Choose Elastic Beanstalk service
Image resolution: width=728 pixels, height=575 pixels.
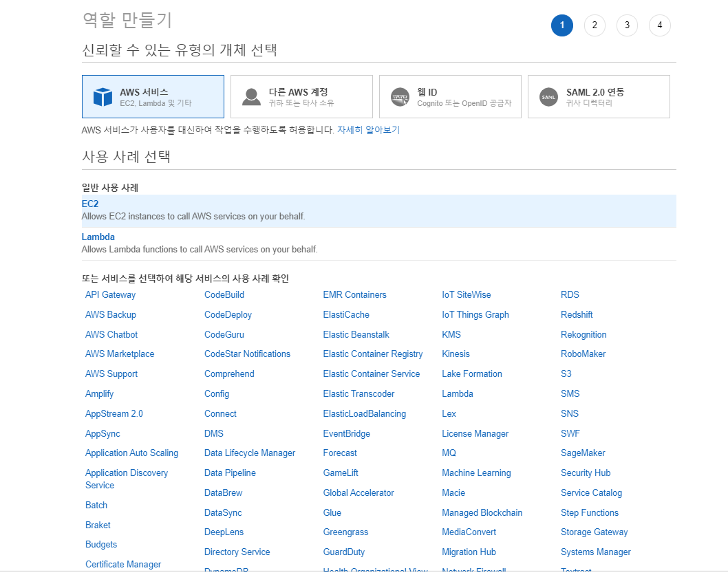click(x=356, y=334)
